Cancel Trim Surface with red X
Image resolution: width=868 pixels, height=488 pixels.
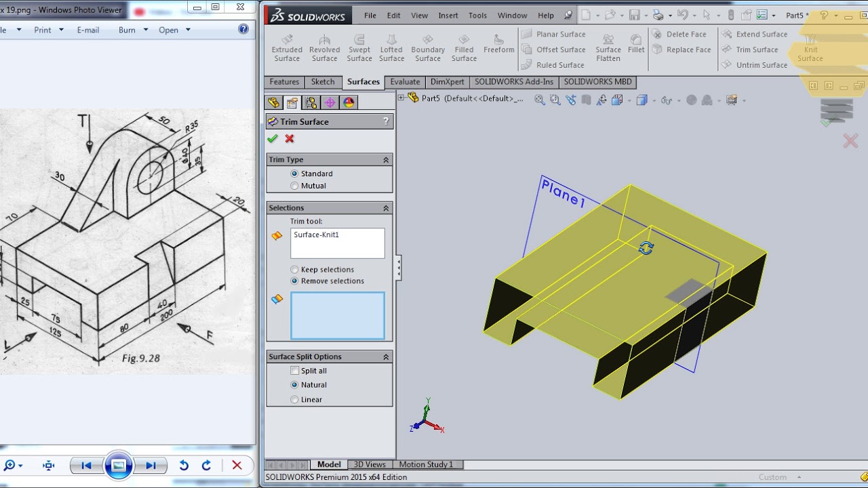(x=290, y=138)
